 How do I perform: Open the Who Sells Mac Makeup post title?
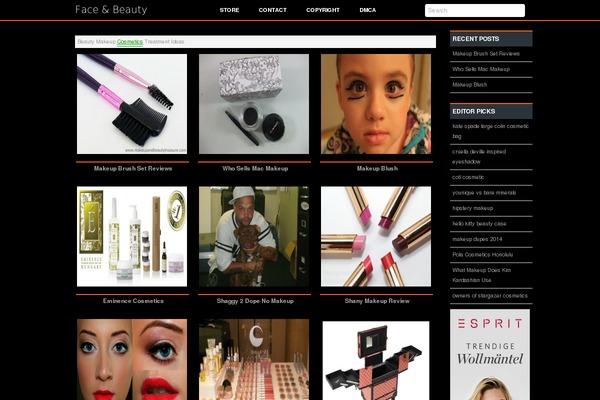pos(255,168)
